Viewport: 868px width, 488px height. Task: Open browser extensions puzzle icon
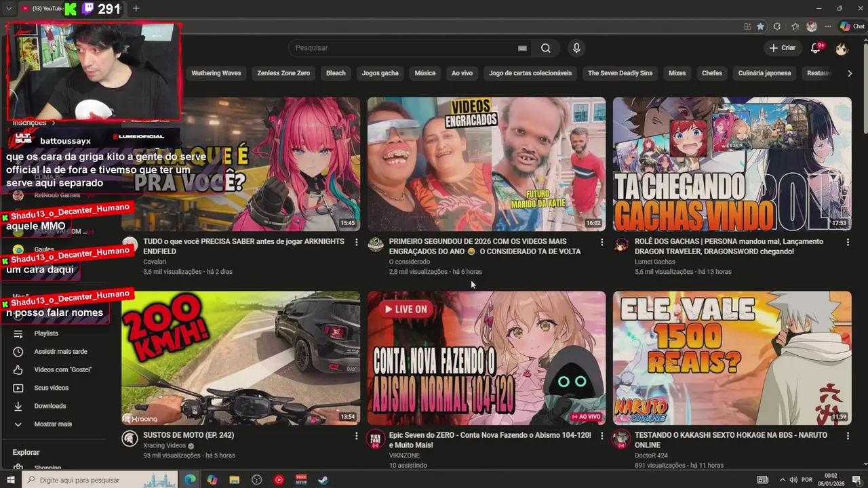(x=777, y=26)
